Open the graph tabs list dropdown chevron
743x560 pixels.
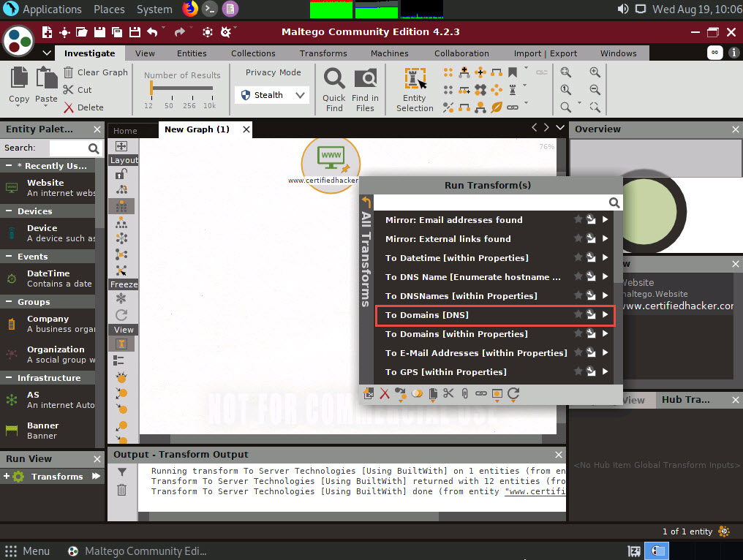(560, 127)
